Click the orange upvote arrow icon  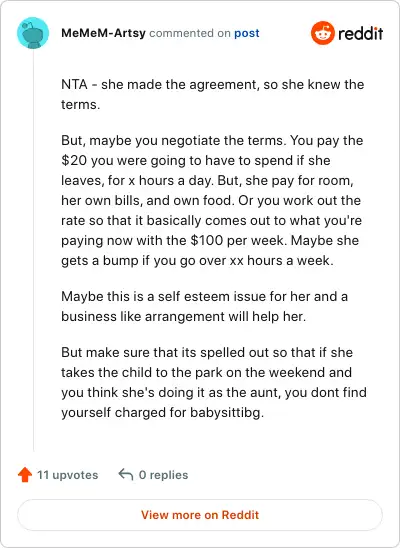tap(25, 475)
